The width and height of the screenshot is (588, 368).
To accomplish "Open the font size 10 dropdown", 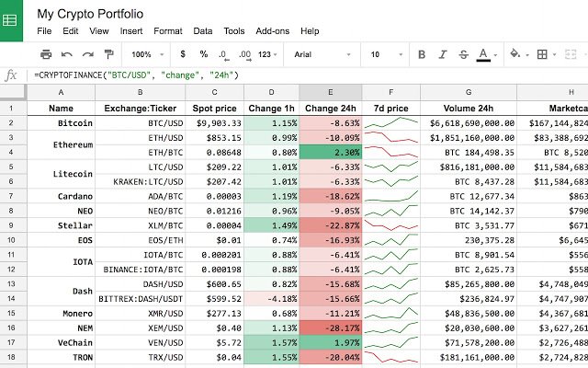I will click(386, 54).
